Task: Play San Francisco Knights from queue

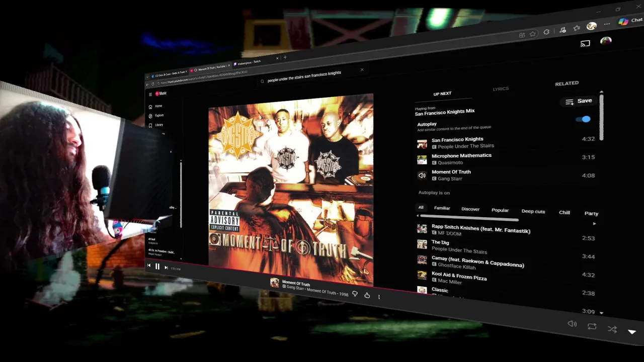Action: (506, 143)
